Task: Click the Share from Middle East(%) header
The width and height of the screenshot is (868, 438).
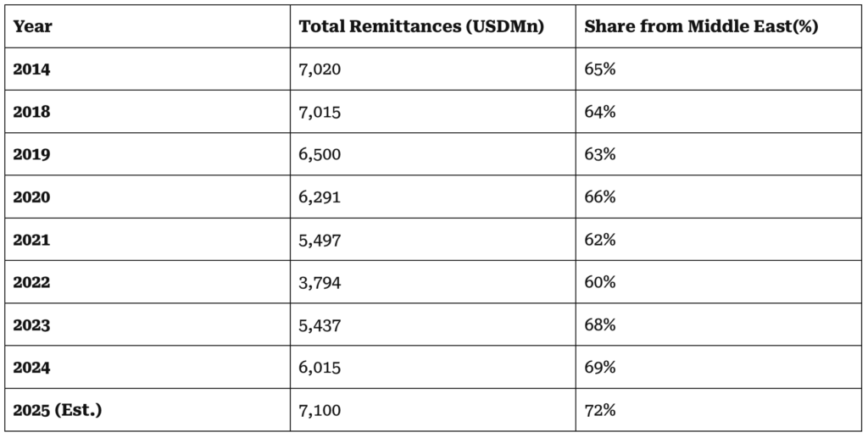Action: coord(701,26)
